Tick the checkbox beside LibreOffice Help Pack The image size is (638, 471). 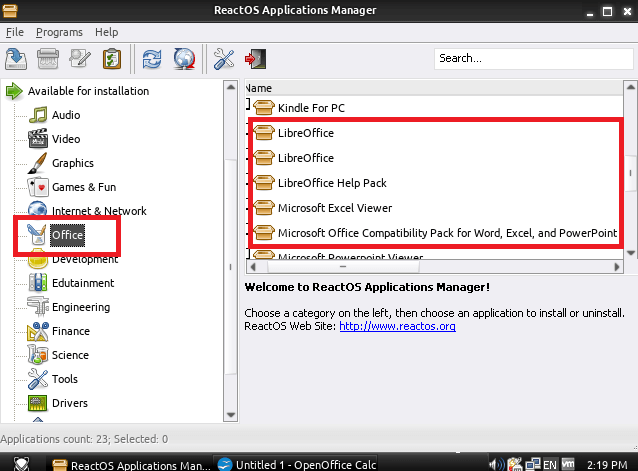point(248,183)
